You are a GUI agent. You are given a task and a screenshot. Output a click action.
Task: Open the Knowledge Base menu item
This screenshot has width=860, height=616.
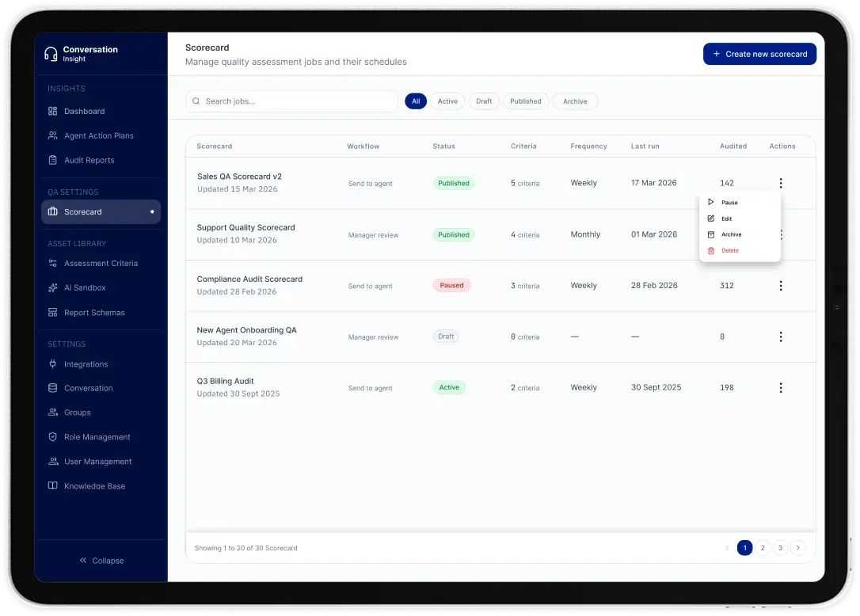coord(101,486)
